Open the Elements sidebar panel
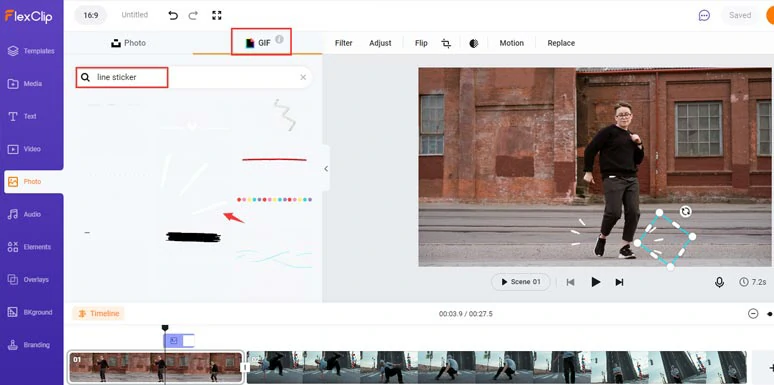Viewport: 774px width, 385px height. pos(32,247)
